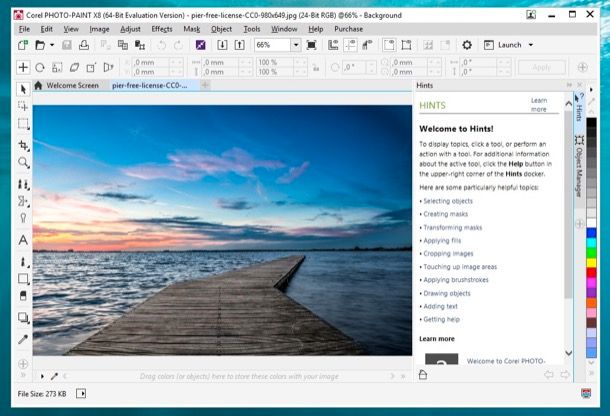Viewport: 610px width, 416px height.
Task: Select rotate mode icon
Action: pyautogui.click(x=40, y=67)
